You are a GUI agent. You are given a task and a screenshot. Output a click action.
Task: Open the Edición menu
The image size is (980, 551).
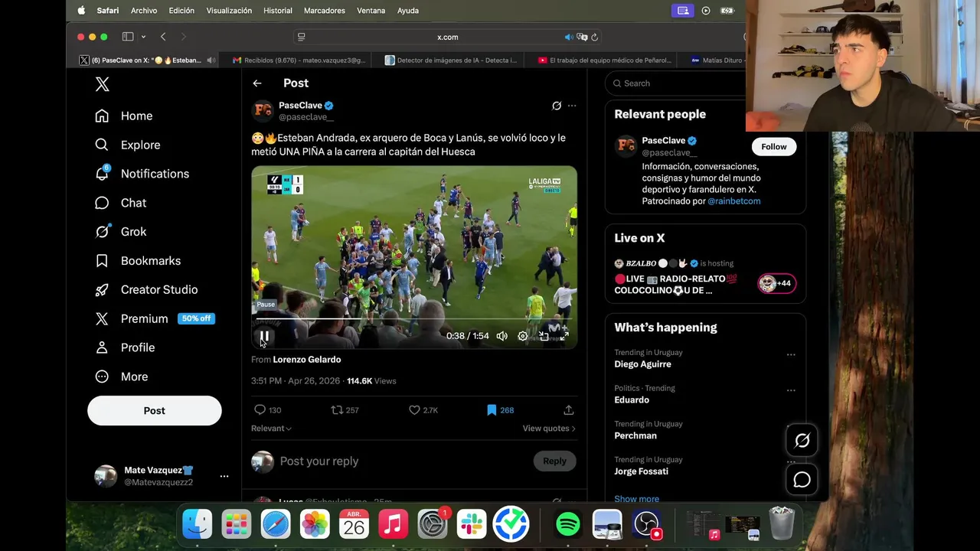181,11
